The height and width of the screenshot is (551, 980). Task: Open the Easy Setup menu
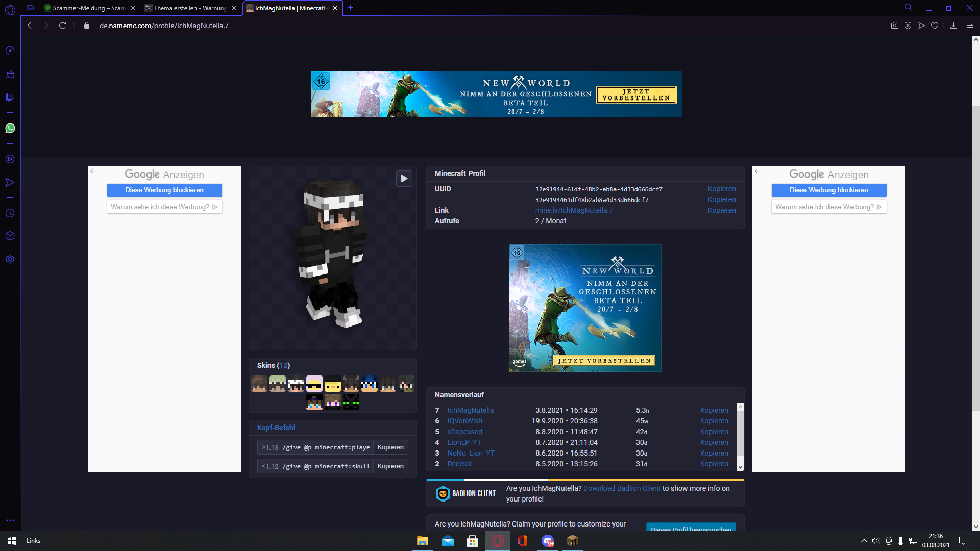click(x=970, y=26)
